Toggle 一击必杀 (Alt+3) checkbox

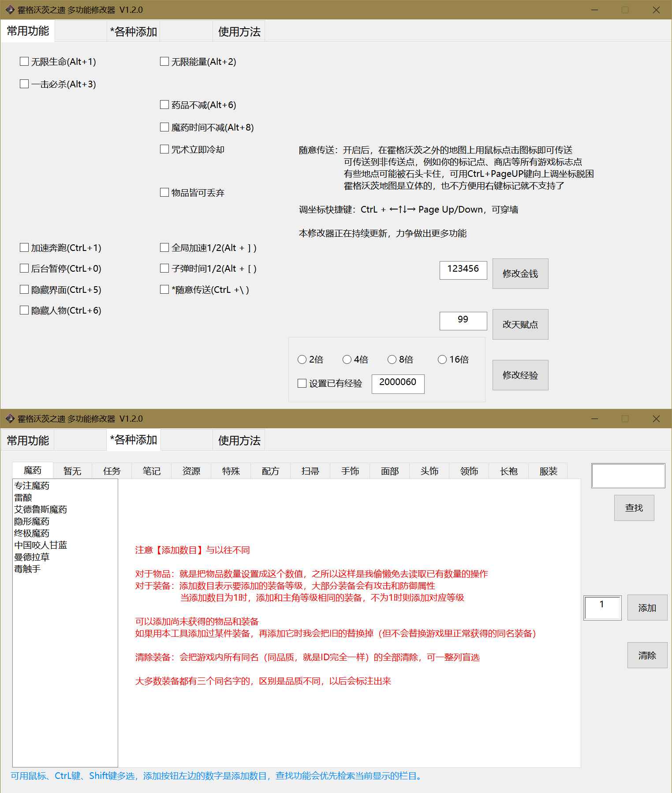click(25, 84)
